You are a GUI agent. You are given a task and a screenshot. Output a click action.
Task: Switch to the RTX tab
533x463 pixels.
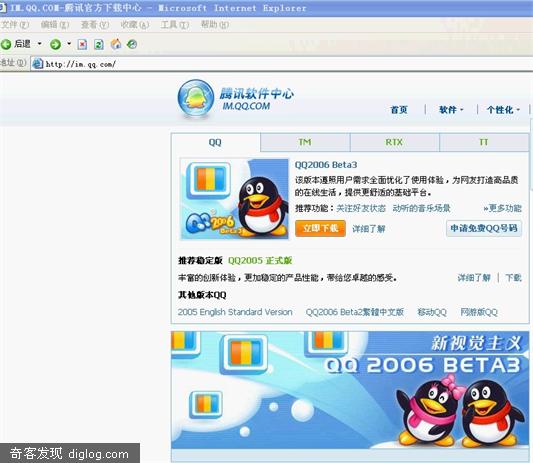[394, 142]
